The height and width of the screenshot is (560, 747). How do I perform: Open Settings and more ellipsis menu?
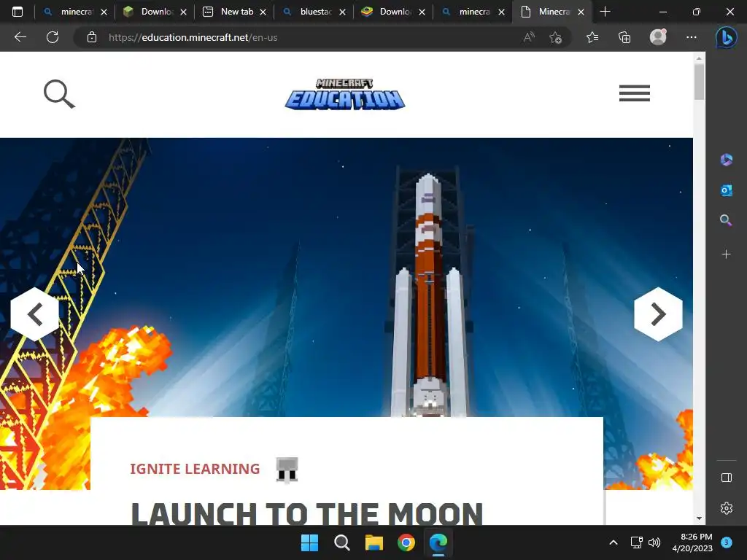pyautogui.click(x=692, y=37)
